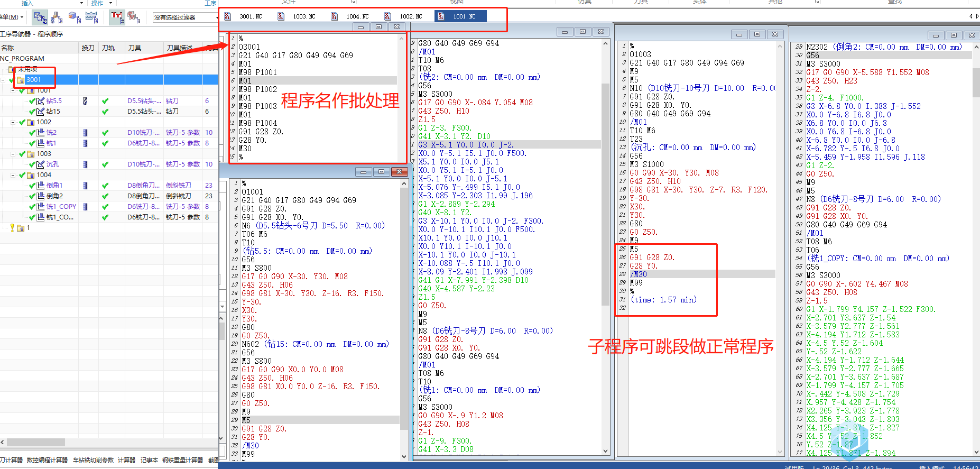
Task: Sort by the 名称 column header
Action: (x=39, y=48)
